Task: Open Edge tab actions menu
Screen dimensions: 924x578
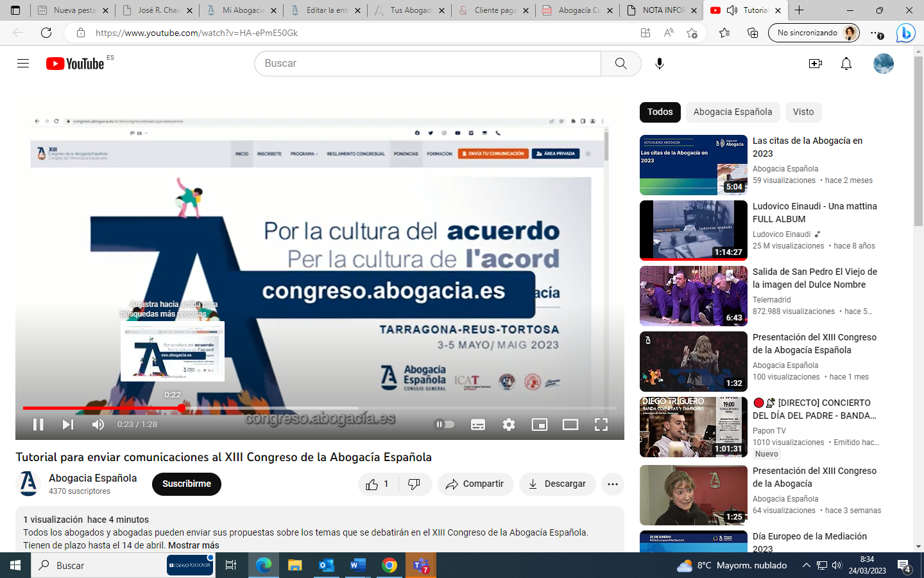Action: click(x=15, y=10)
